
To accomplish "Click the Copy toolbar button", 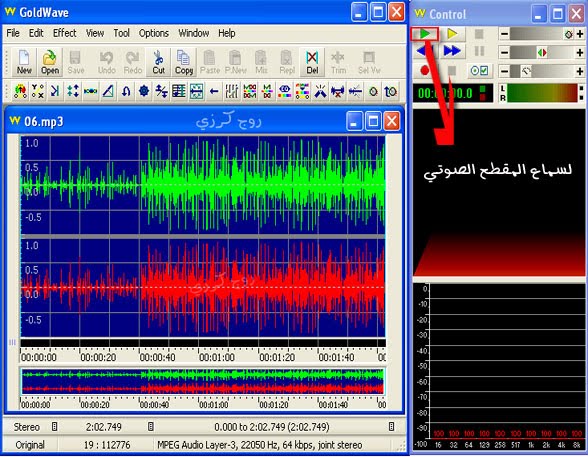I will pos(184,62).
